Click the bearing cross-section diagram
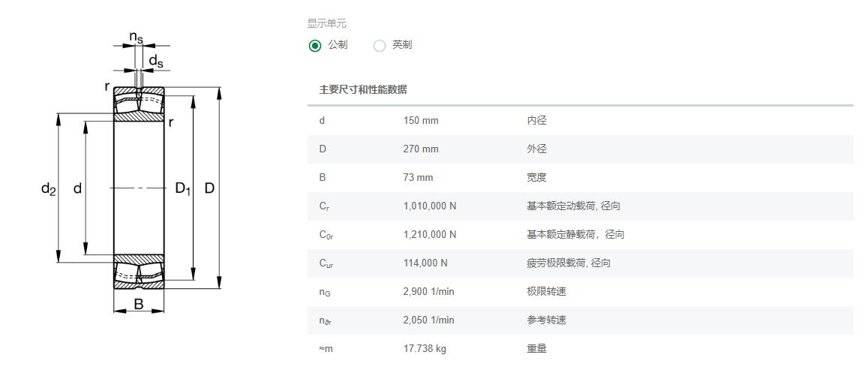Image resolution: width=868 pixels, height=376 pixels. click(x=131, y=172)
